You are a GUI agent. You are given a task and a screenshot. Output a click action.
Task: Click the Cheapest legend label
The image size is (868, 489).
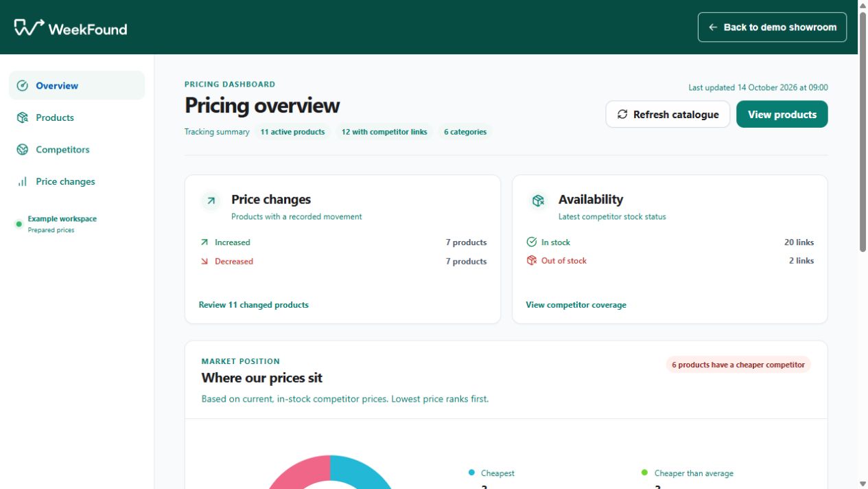click(x=497, y=473)
